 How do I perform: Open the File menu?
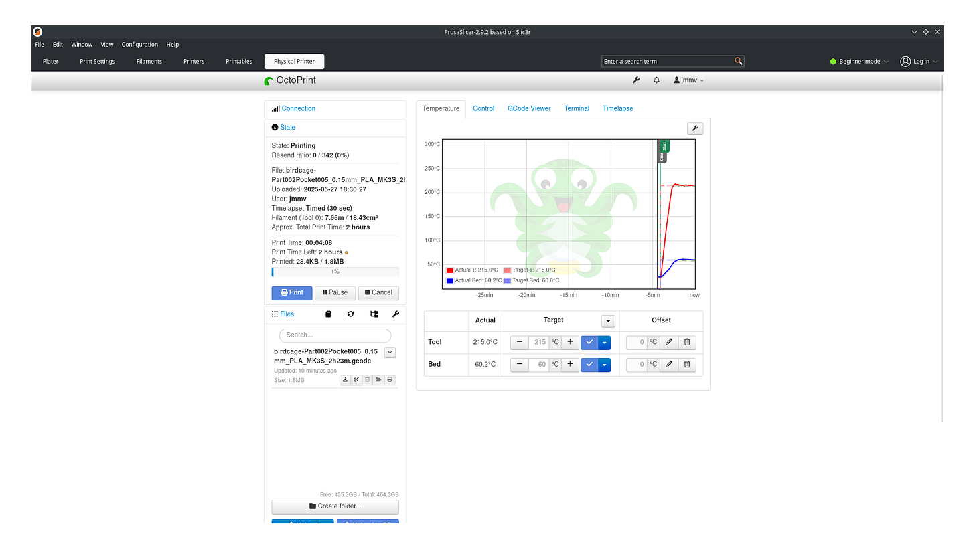click(x=40, y=45)
